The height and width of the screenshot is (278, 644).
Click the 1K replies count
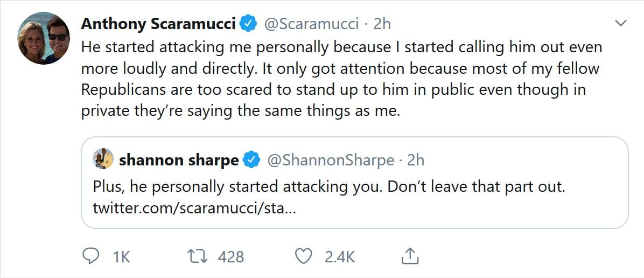pyautogui.click(x=122, y=257)
